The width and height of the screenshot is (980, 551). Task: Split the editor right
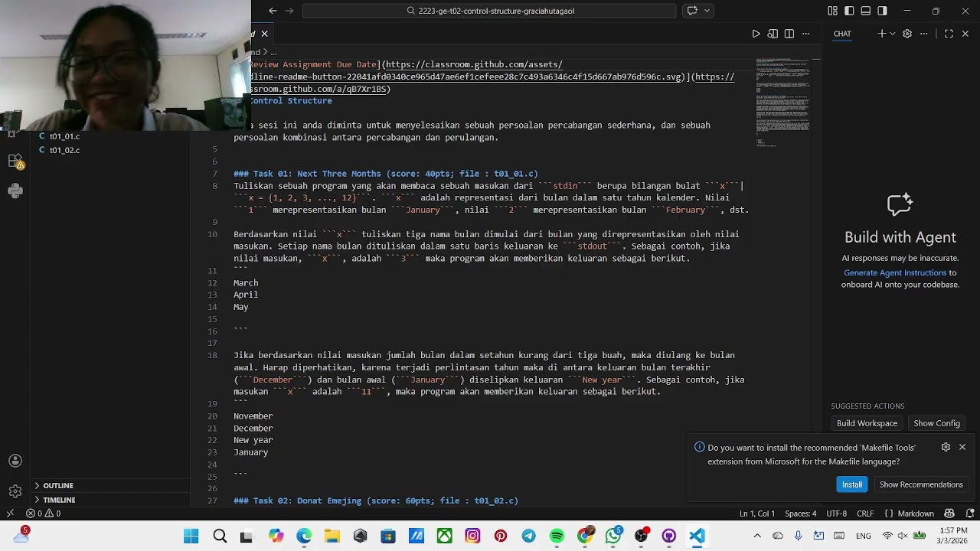click(789, 34)
